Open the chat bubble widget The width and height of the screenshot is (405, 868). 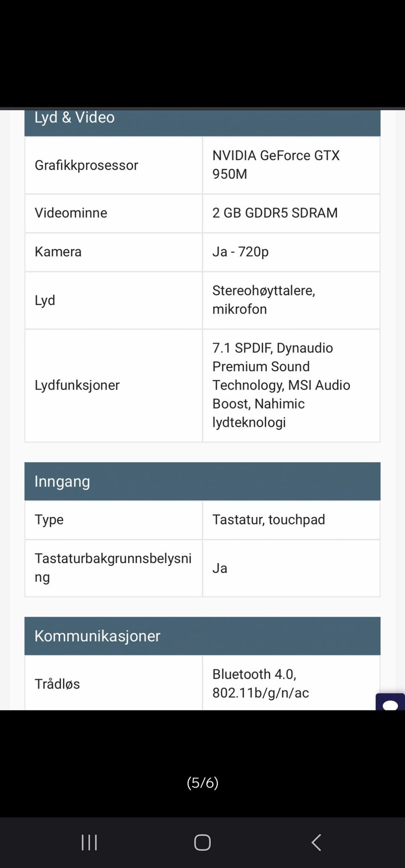tap(391, 703)
